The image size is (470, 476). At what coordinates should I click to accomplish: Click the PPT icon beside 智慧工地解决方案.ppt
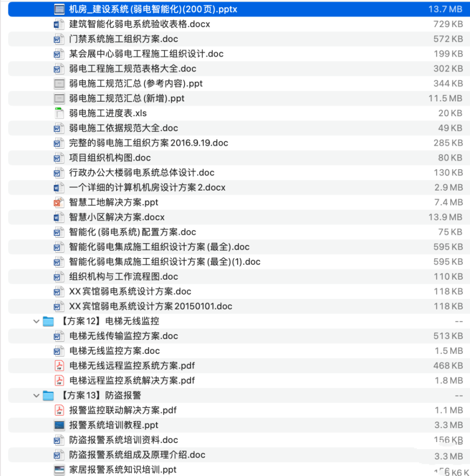(59, 202)
